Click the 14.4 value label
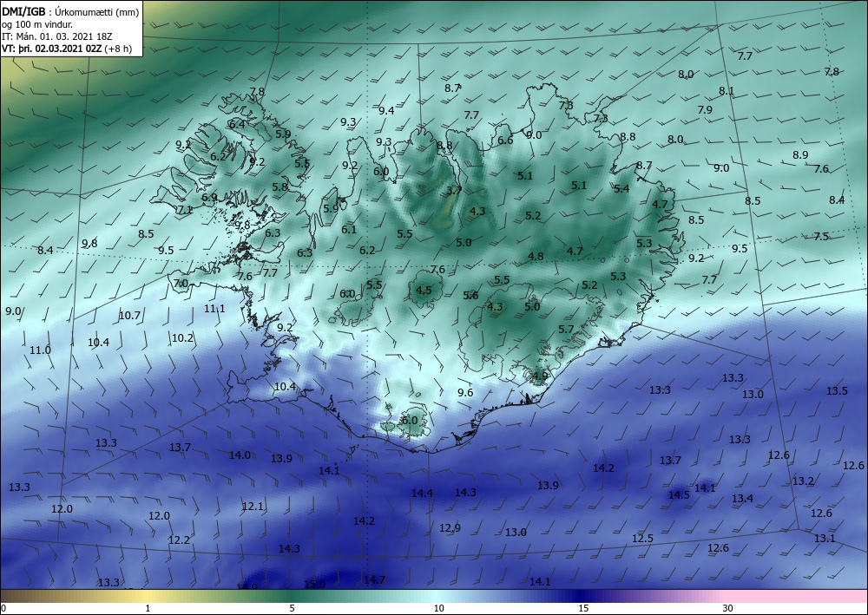 click(x=422, y=493)
